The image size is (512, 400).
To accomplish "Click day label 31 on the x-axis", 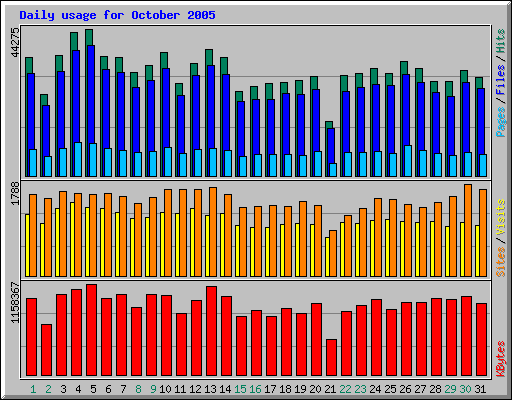I will pos(480,389).
